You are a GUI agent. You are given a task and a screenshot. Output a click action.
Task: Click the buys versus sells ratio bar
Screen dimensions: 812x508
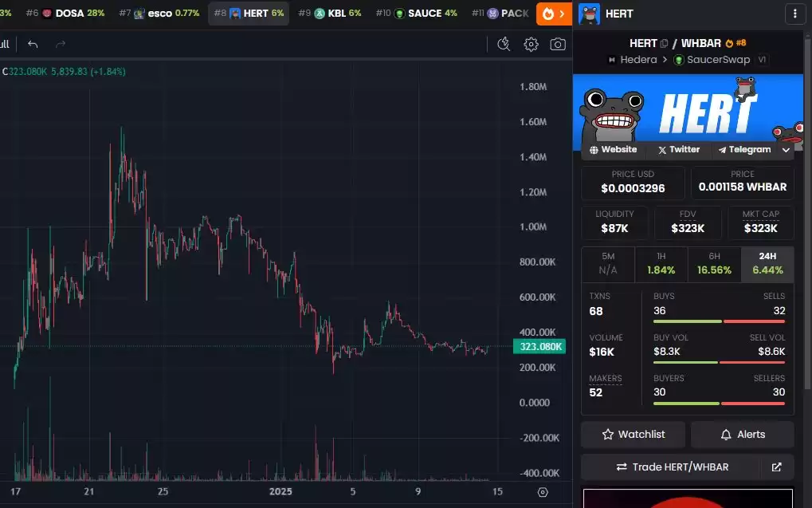[720, 322]
